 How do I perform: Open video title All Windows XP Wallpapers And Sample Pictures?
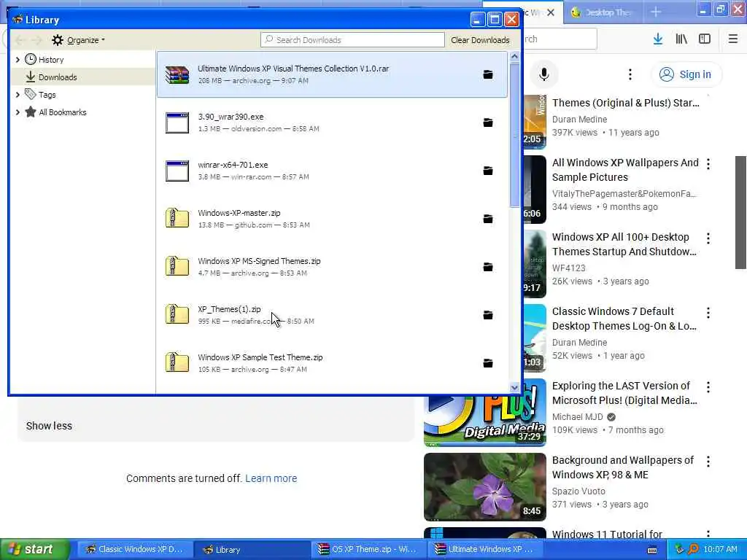[x=625, y=170]
